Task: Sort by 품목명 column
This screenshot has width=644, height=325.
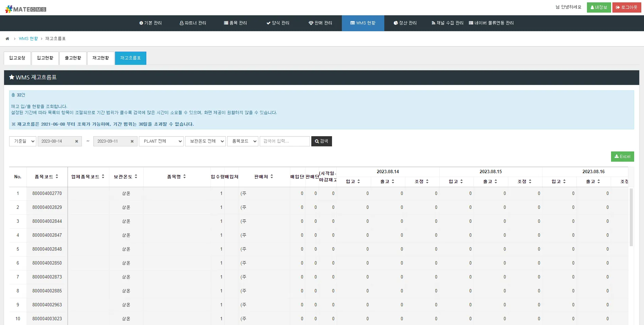Action: click(184, 177)
